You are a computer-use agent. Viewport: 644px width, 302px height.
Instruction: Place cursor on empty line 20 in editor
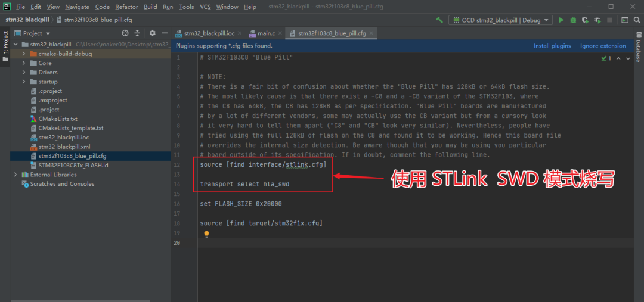(x=416, y=243)
